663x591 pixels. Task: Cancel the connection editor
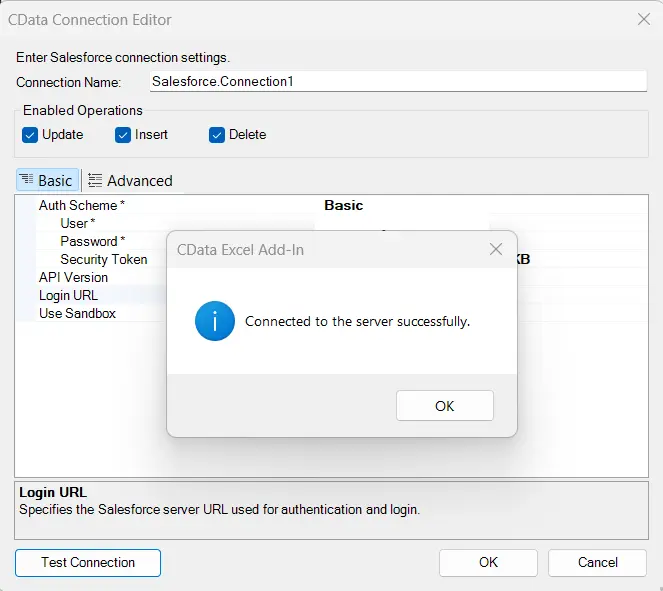[597, 562]
